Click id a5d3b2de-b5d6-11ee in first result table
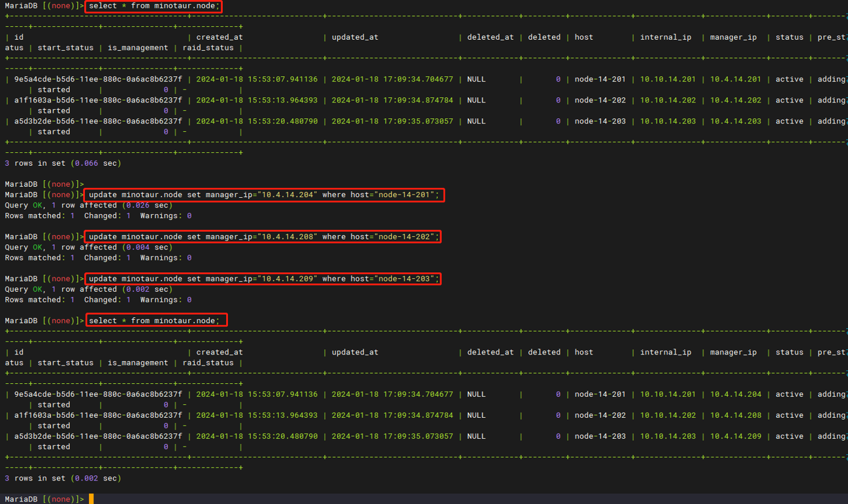This screenshot has height=504, width=848. pos(98,121)
